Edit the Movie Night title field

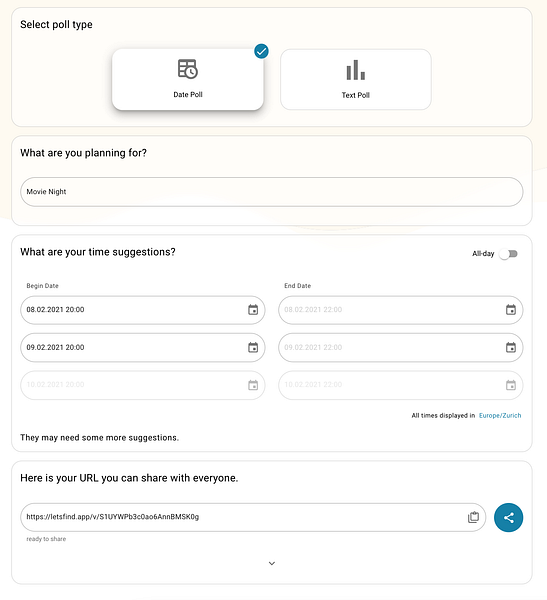(x=271, y=192)
